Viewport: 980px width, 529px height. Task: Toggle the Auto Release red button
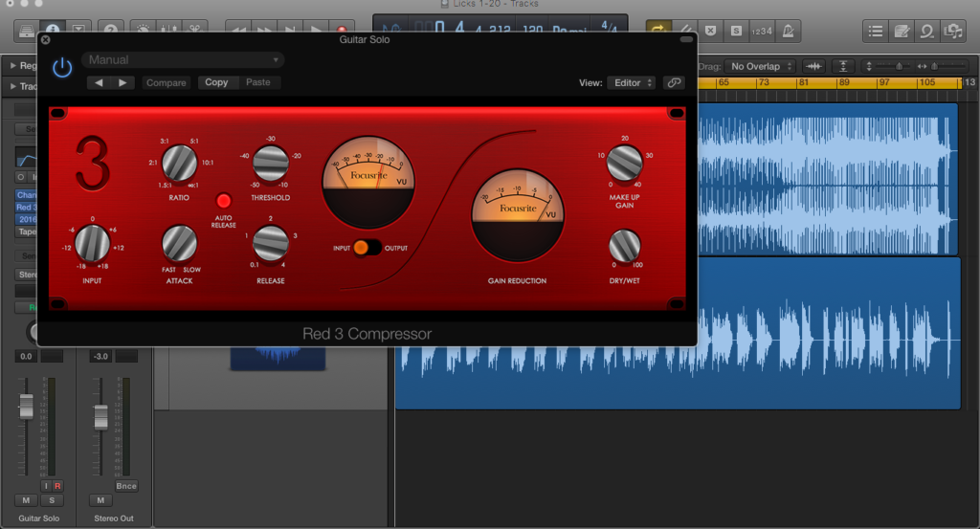tap(224, 201)
